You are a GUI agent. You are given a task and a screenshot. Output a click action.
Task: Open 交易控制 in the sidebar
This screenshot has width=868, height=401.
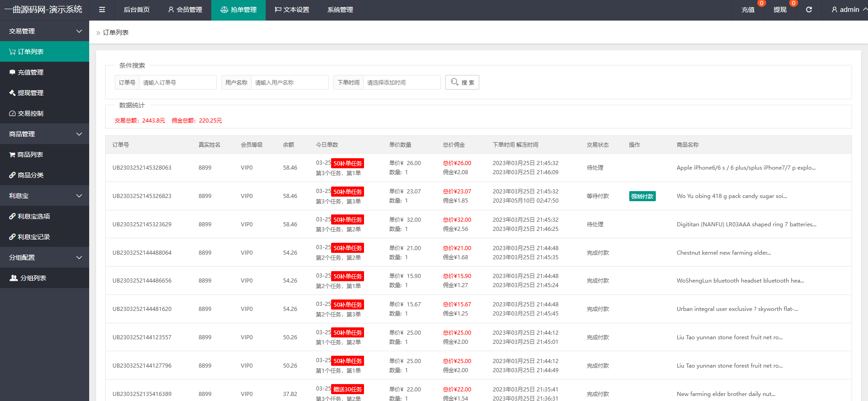pos(44,113)
